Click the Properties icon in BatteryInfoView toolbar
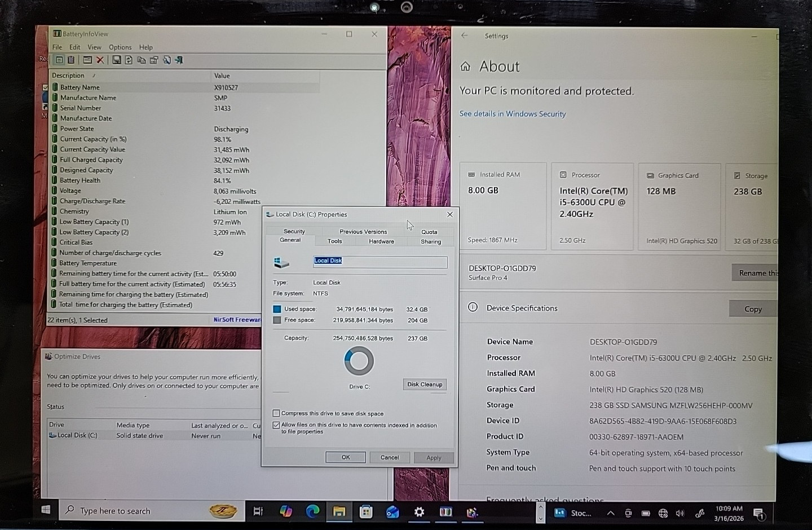 [x=154, y=60]
